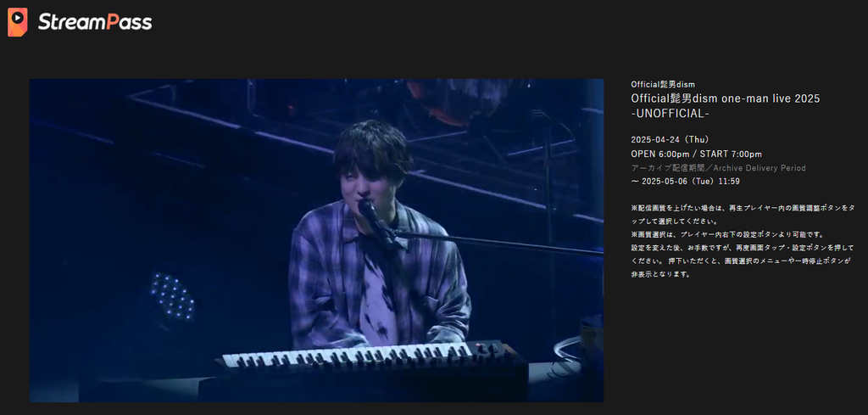
Task: Click the OPEN 6:00pm / START 7:00pm line
Action: pos(696,154)
